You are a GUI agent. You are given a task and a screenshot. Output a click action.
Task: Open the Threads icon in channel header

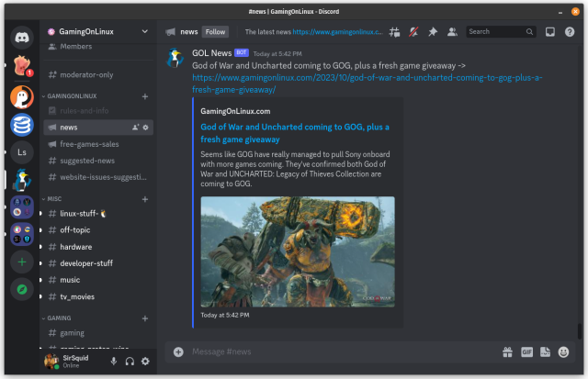(394, 31)
